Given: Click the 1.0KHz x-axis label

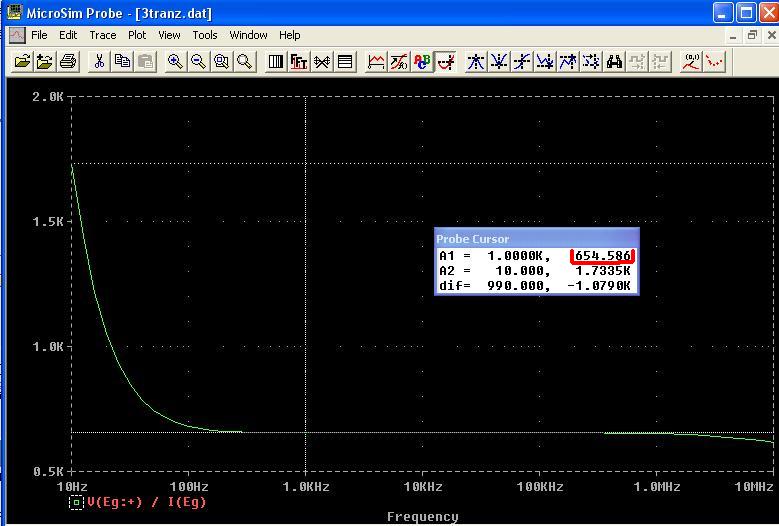Looking at the screenshot, I should (x=306, y=487).
